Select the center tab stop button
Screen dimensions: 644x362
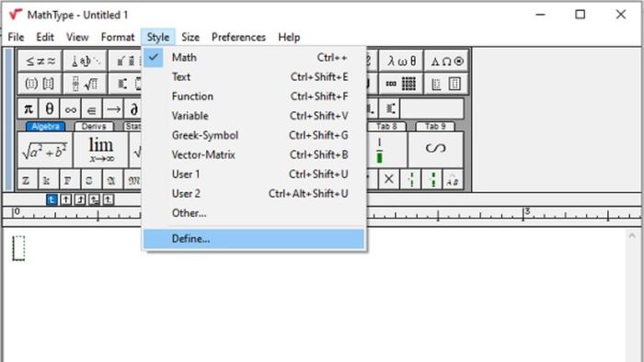65,199
